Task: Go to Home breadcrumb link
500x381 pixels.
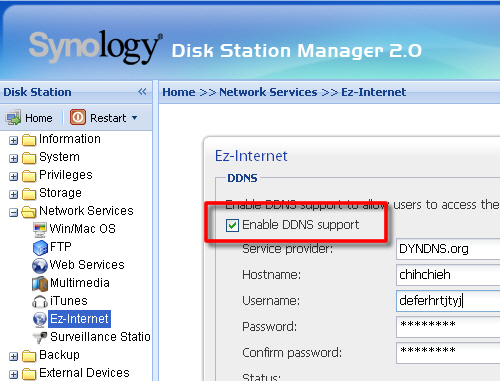Action: [179, 92]
